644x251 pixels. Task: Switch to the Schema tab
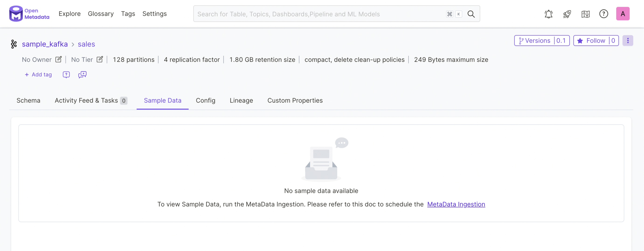pos(28,101)
